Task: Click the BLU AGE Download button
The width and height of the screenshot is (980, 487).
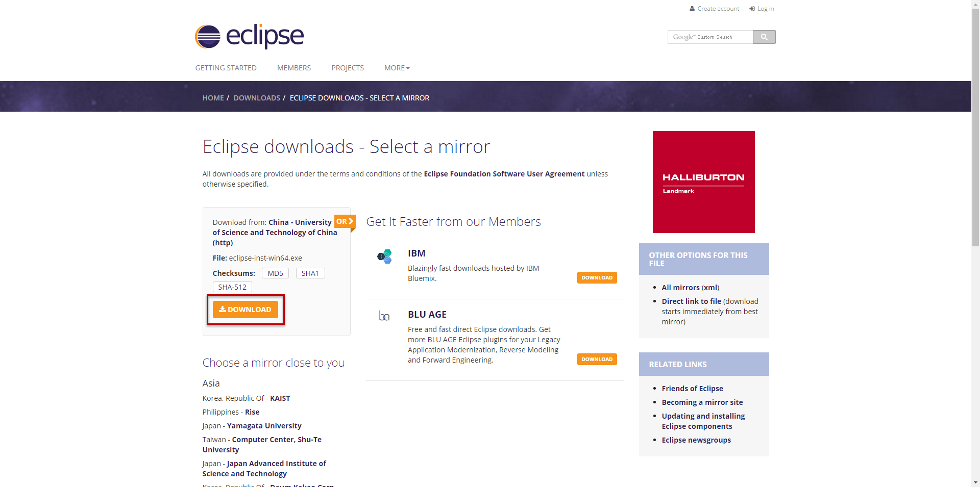Action: pyautogui.click(x=597, y=360)
